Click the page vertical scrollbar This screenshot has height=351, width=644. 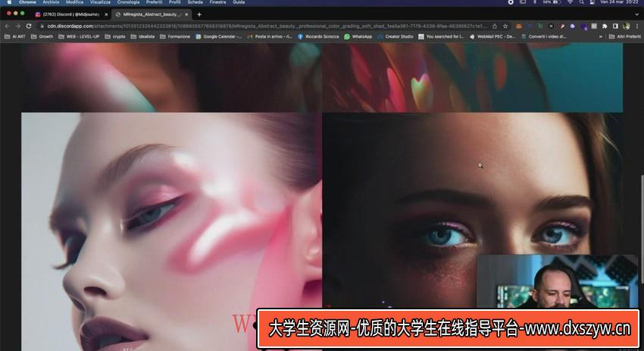point(642,229)
